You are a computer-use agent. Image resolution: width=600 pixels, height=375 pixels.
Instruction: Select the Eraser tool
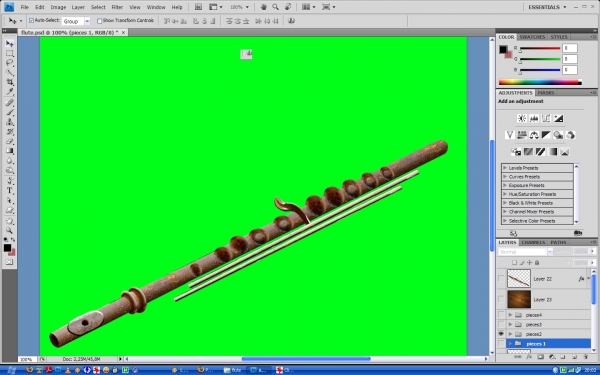click(x=9, y=142)
